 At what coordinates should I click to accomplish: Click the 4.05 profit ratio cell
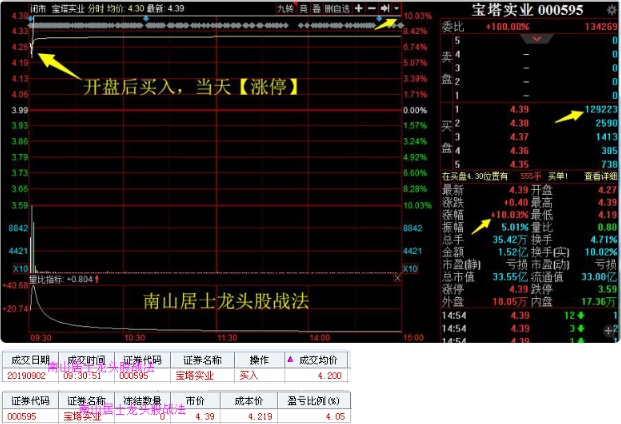(335, 416)
